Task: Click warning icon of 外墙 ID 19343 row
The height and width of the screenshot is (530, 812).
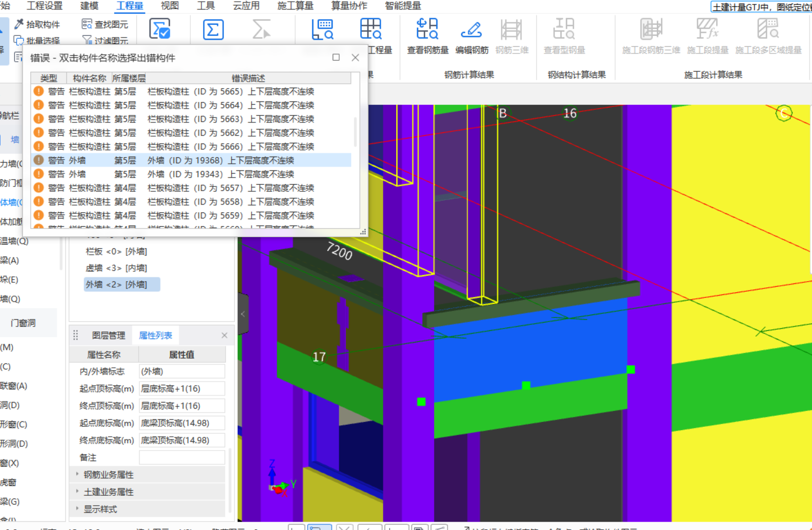Action: [x=39, y=174]
